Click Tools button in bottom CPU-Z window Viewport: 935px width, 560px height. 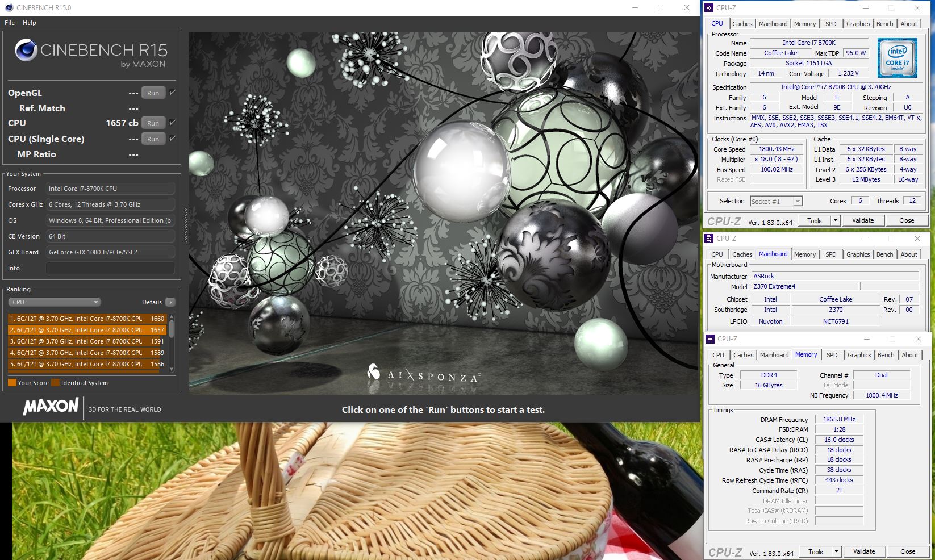816,551
